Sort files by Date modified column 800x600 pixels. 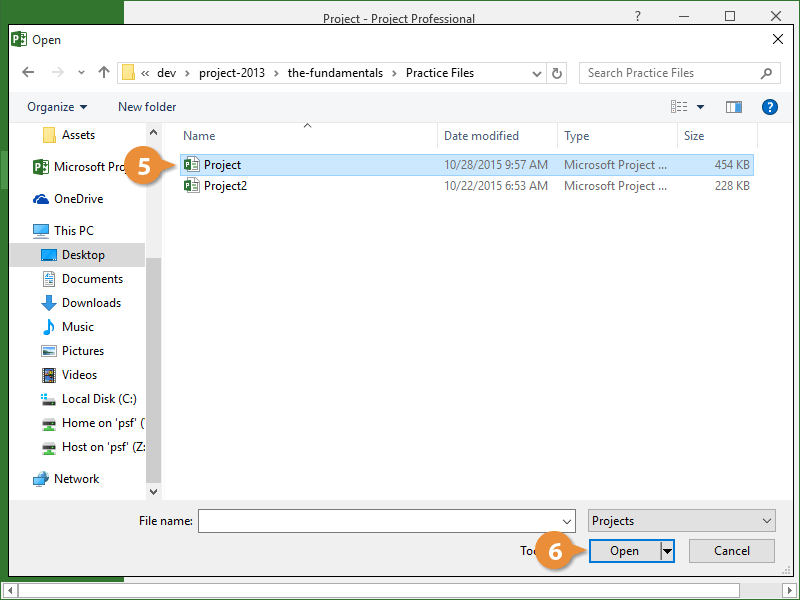tap(481, 136)
